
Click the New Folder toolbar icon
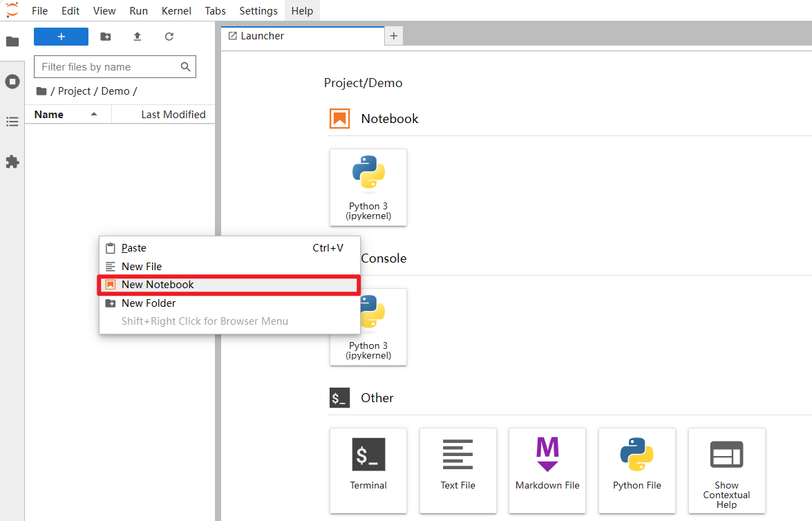tap(105, 37)
